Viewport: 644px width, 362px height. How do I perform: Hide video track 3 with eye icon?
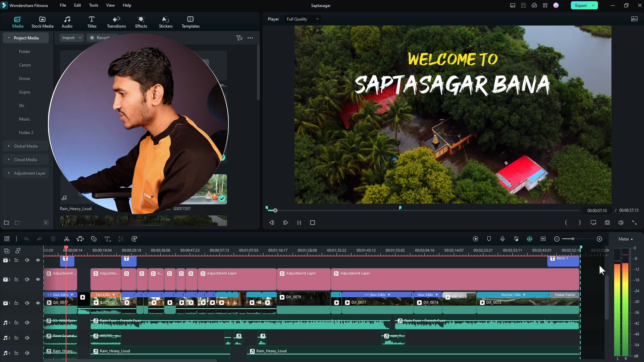pyautogui.click(x=38, y=260)
